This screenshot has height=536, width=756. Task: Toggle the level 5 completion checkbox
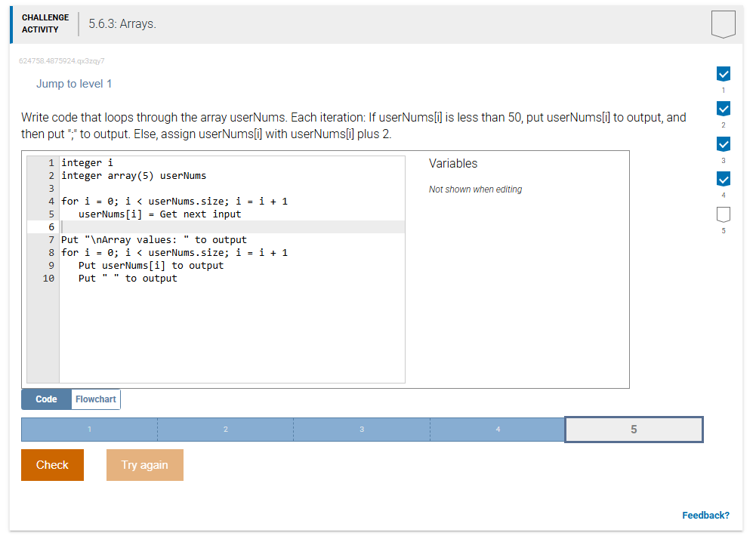[x=724, y=214]
